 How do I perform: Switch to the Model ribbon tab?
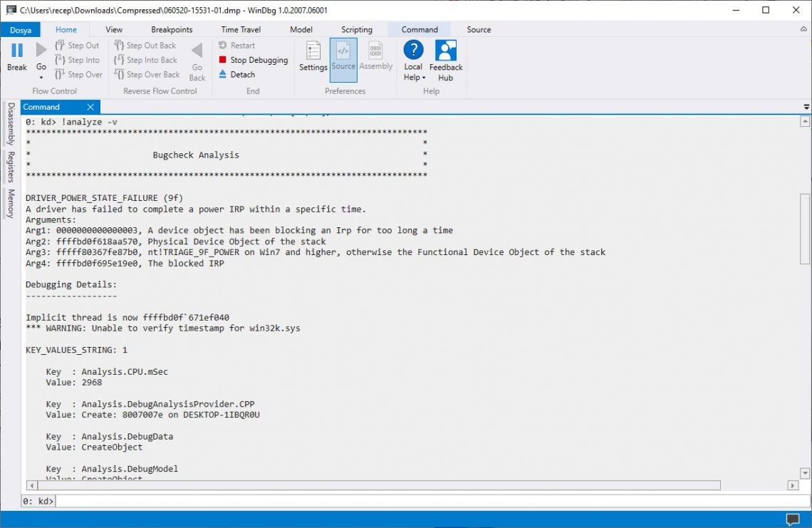coord(301,29)
